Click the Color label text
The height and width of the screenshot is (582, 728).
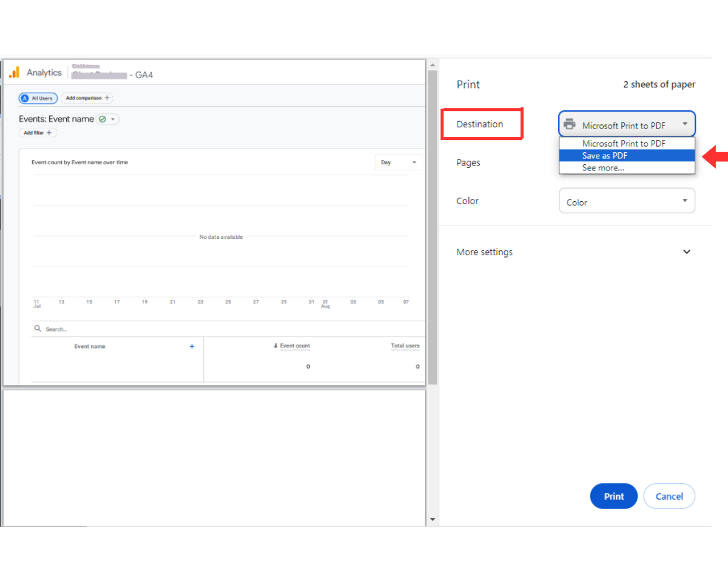[468, 201]
